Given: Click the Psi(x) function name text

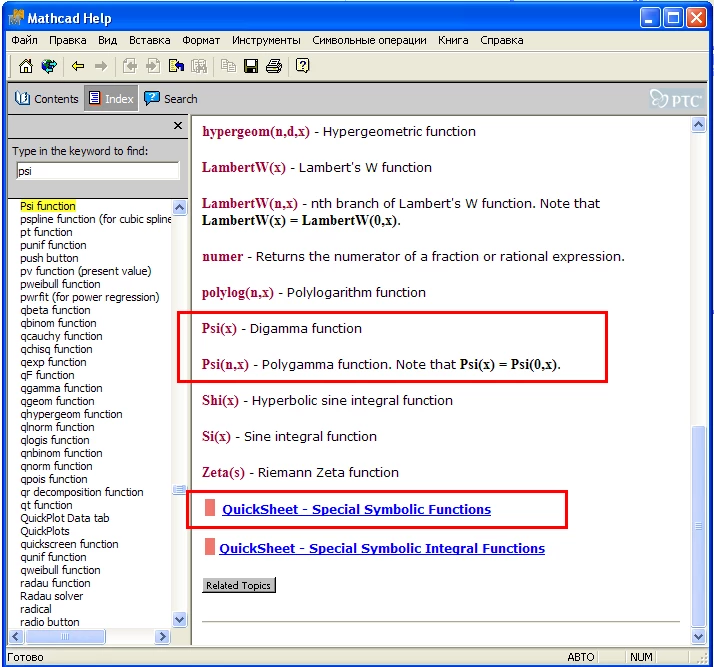Looking at the screenshot, I should pos(219,328).
